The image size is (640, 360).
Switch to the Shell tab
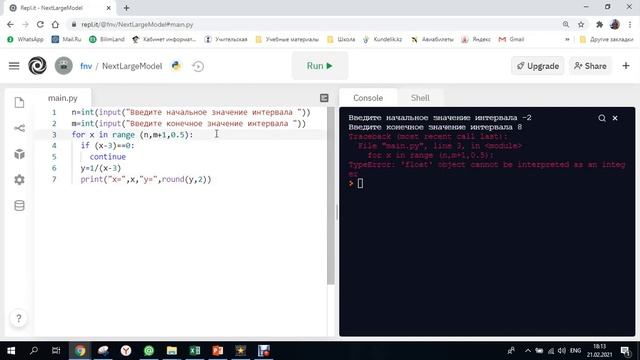(x=420, y=98)
